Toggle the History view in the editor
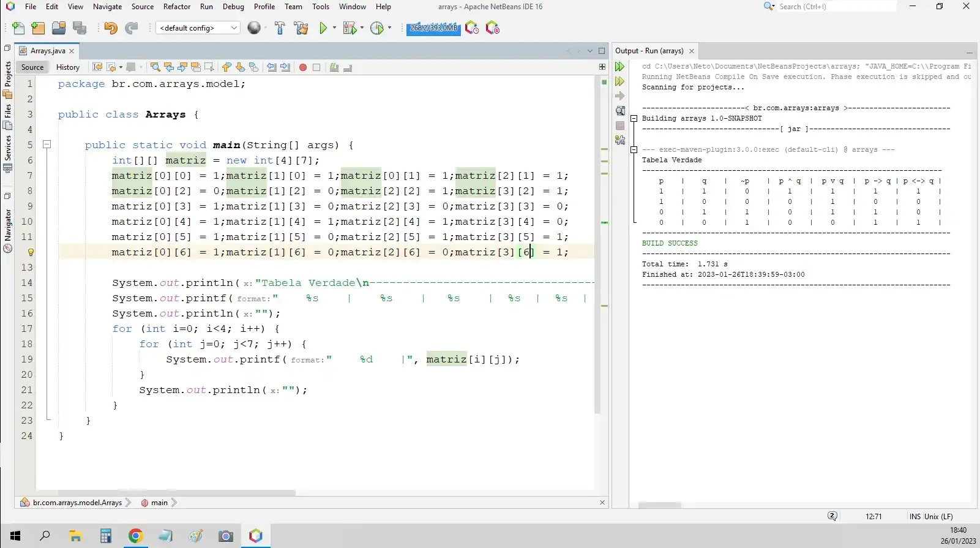Image resolution: width=980 pixels, height=548 pixels. [68, 67]
